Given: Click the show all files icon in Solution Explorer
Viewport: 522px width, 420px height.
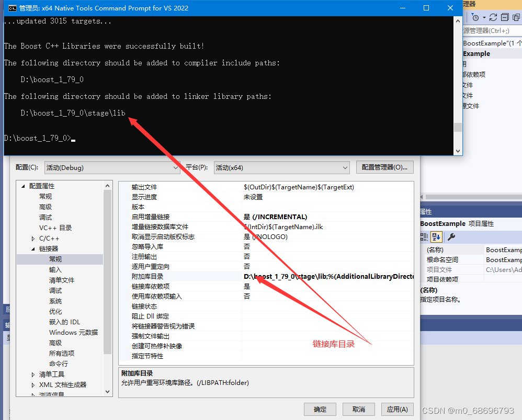Looking at the screenshot, I should pos(517,17).
